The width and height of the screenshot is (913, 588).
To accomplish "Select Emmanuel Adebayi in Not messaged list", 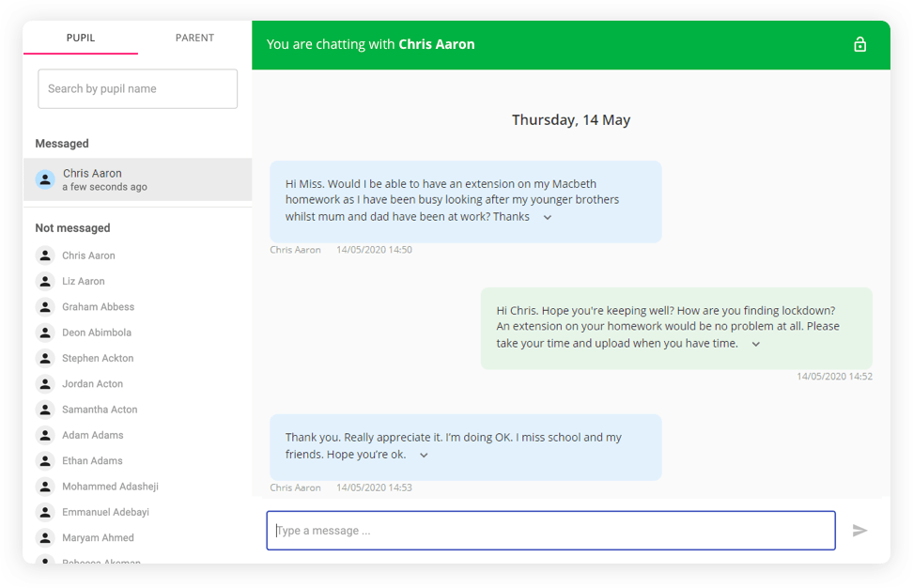I will click(x=105, y=512).
